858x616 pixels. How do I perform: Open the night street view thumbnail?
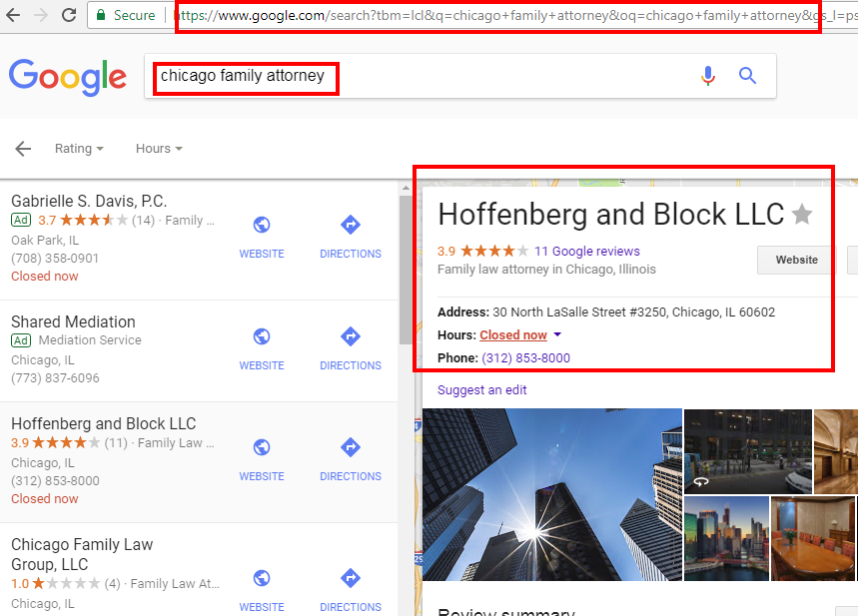tap(747, 451)
